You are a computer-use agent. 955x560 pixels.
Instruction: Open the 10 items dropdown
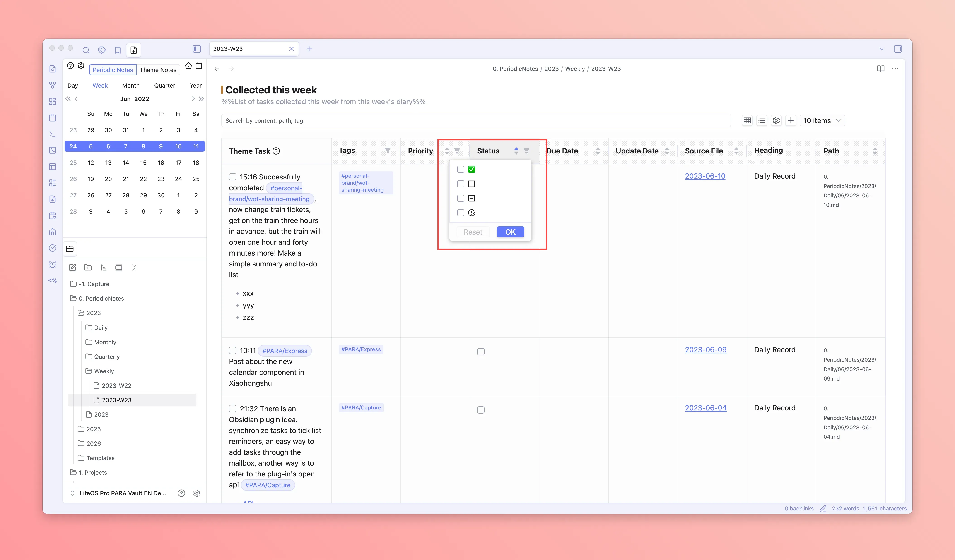pos(822,120)
